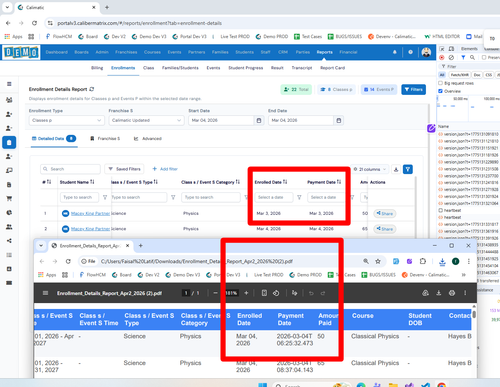The width and height of the screenshot is (500, 387).
Task: Open the shopping cart icon in the left sidebar
Action: 9,199
